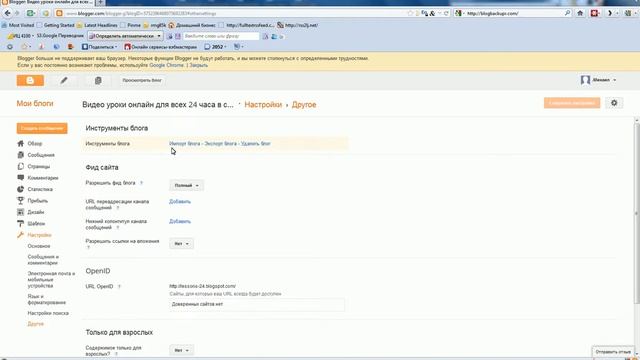Click the pencil new-post icon

64,80
